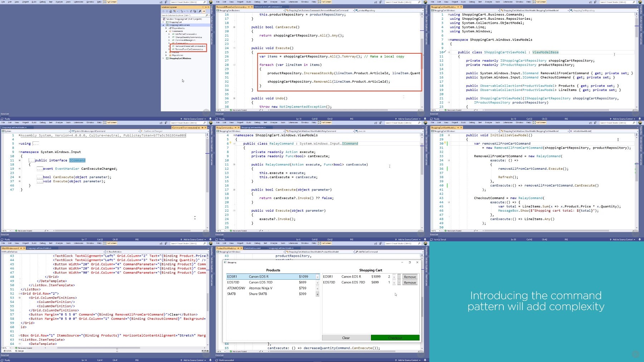Remove EOSR1 from the Shopping Cart

(410, 277)
